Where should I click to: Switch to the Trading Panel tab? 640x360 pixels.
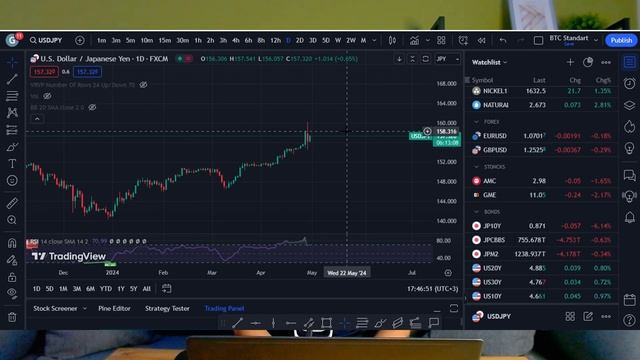click(224, 309)
